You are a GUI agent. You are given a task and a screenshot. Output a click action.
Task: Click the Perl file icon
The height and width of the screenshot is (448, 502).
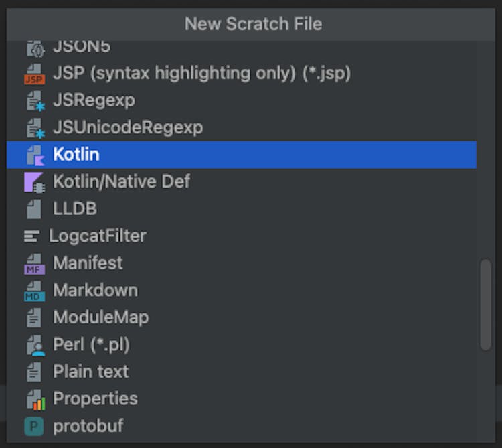pyautogui.click(x=34, y=345)
